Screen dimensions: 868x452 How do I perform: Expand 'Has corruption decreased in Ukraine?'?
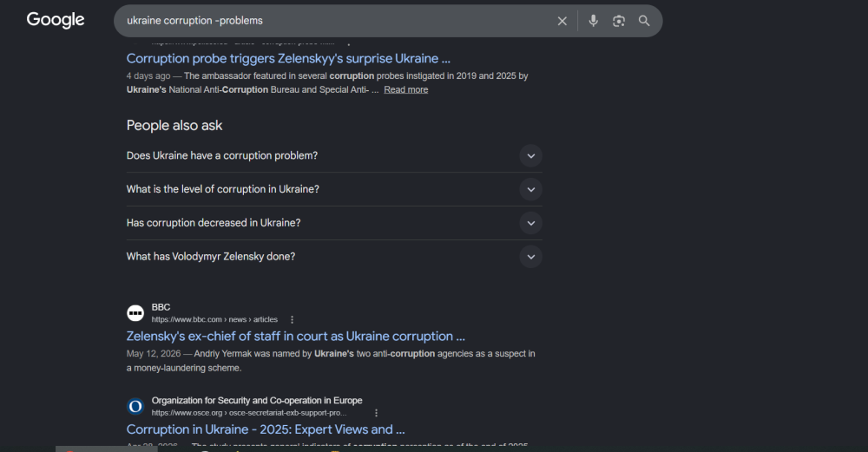(334, 223)
